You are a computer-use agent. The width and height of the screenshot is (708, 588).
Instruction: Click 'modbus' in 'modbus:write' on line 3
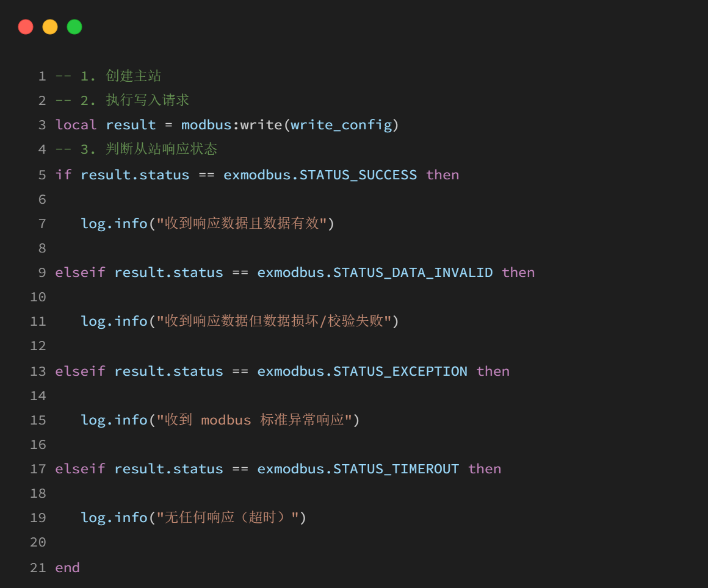coord(206,124)
